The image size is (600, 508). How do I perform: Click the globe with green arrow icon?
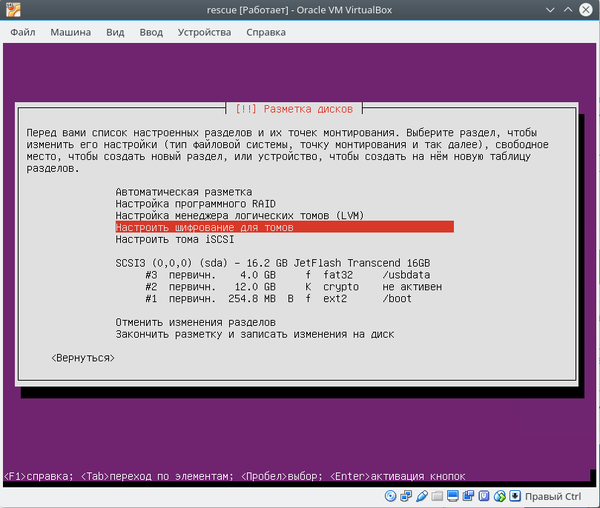[500, 496]
